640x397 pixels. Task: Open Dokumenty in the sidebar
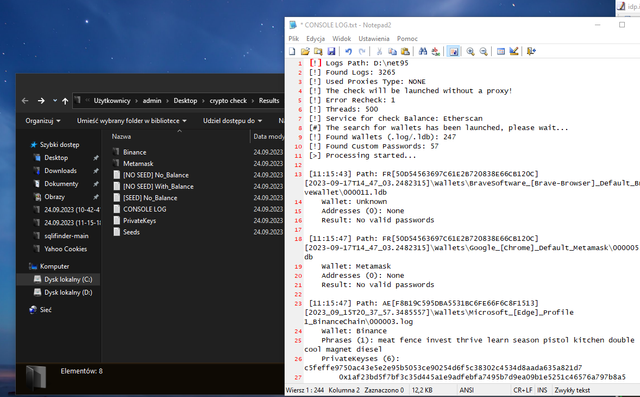[x=61, y=184]
